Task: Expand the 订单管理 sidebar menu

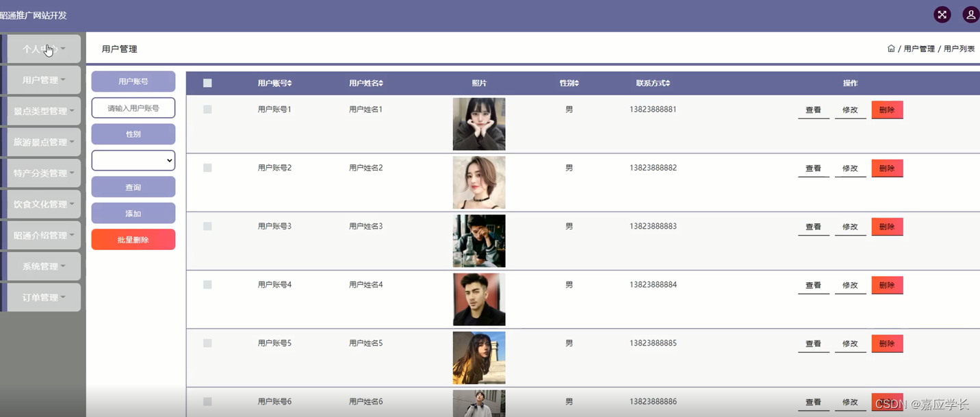Action: 44,298
